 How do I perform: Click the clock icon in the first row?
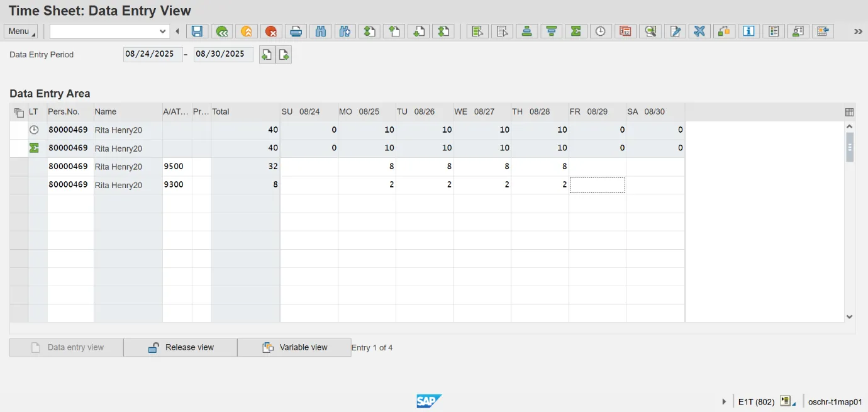[34, 130]
